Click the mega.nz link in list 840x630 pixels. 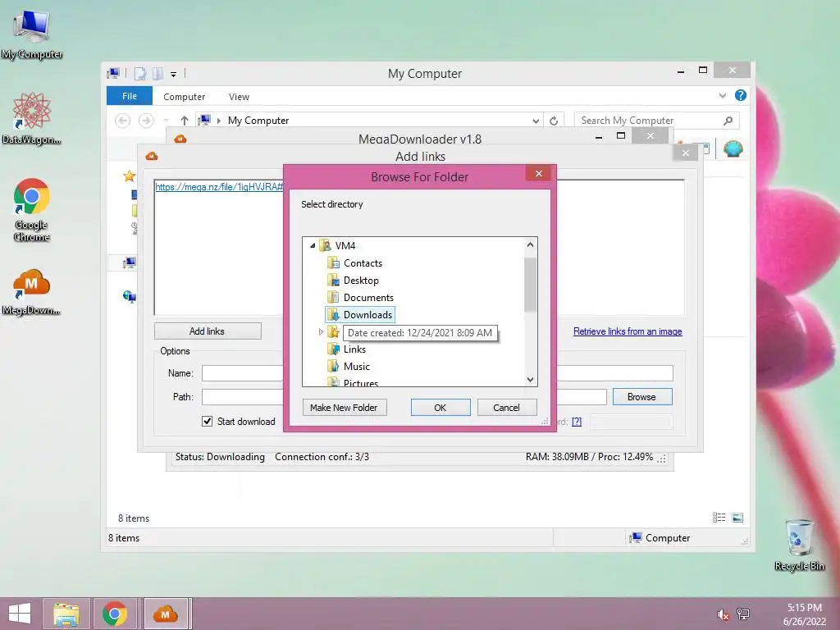pos(219,186)
